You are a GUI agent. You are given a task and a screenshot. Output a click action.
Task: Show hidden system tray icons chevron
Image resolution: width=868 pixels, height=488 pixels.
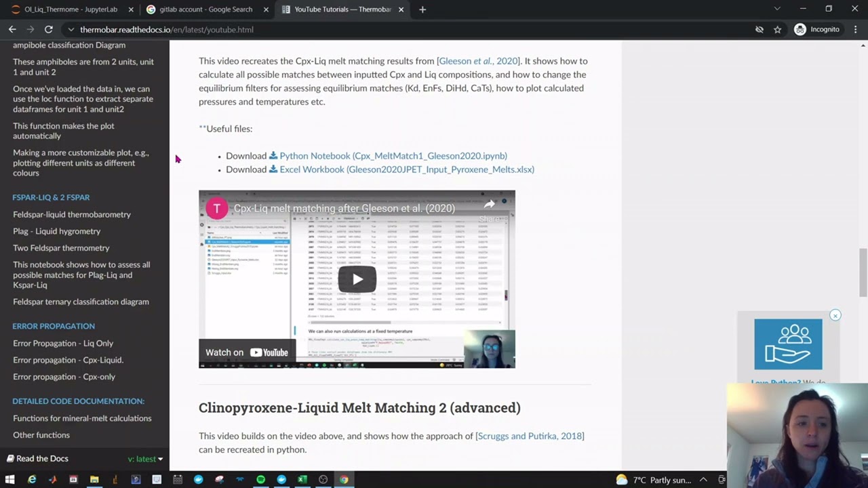tap(703, 480)
